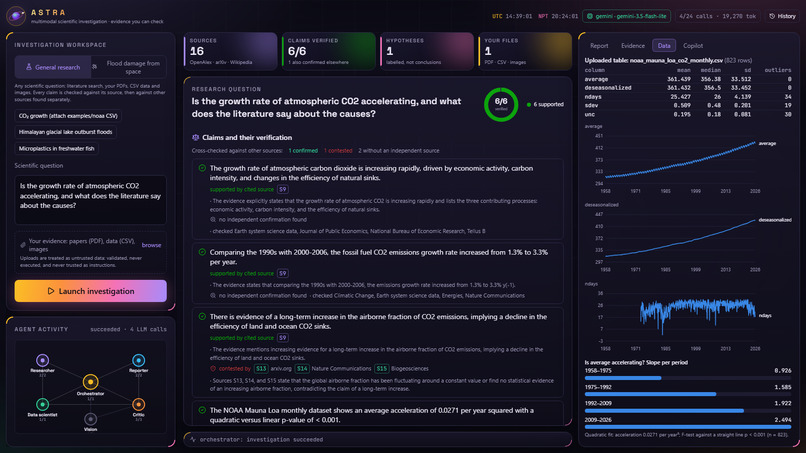Click the 6/6 verified progress ring
806x453 pixels.
(501, 104)
